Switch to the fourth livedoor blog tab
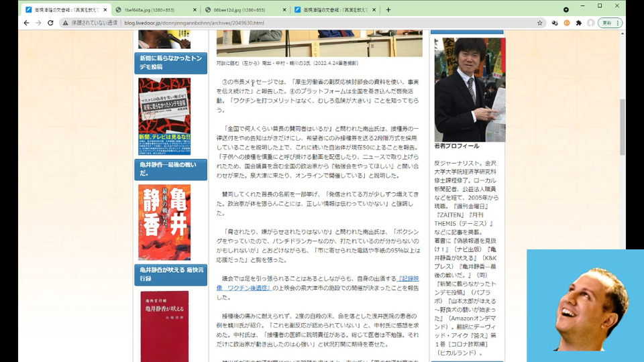 pos(334,9)
